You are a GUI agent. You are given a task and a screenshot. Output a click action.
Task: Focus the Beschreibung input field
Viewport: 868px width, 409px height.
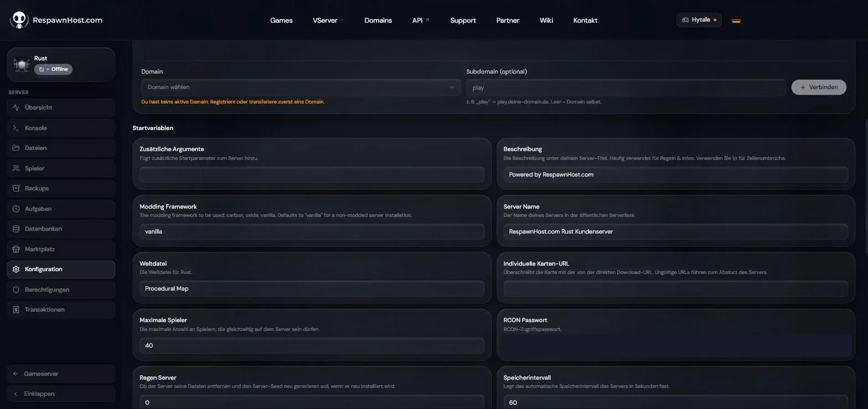pyautogui.click(x=675, y=174)
